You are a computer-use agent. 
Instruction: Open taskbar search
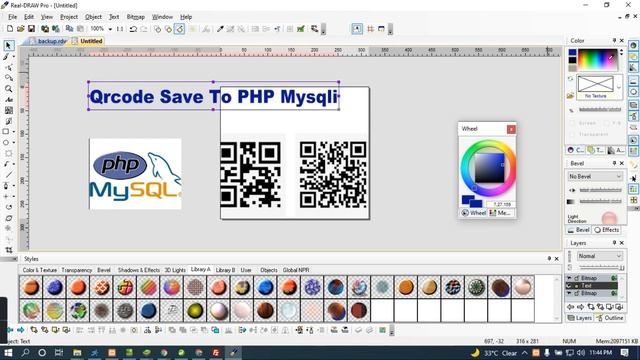25,353
